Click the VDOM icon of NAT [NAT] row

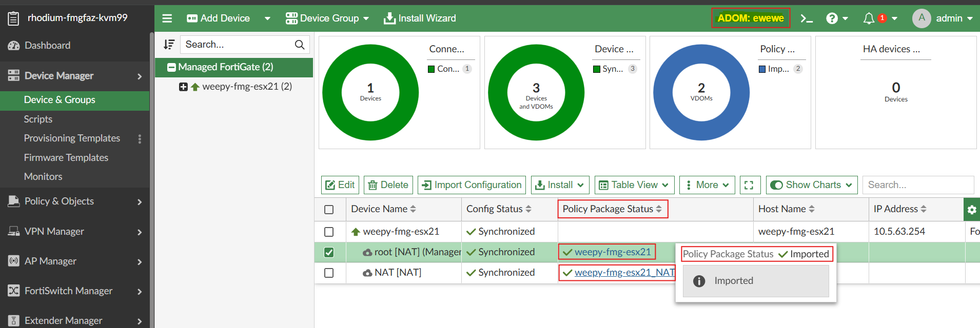(367, 273)
